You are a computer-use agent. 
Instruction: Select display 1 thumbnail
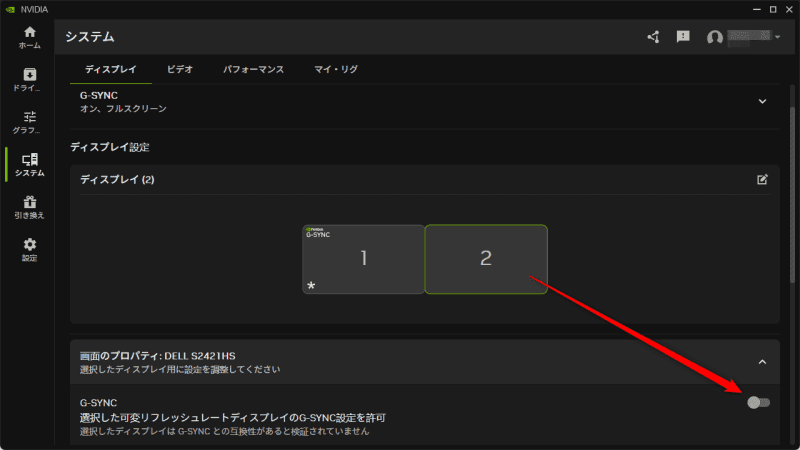[x=363, y=259]
